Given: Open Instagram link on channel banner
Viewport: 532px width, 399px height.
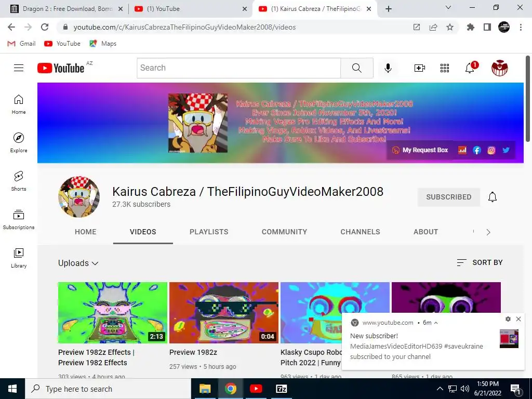Looking at the screenshot, I should (x=491, y=150).
